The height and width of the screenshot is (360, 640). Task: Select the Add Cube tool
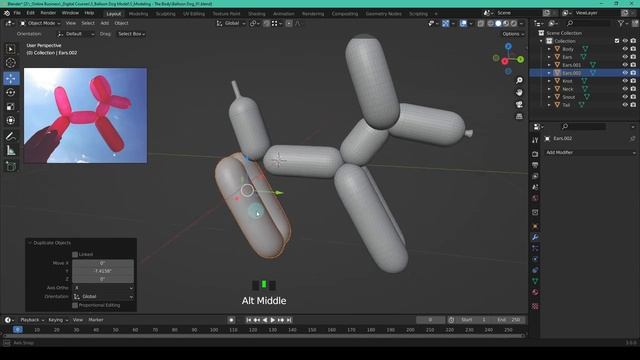(x=11, y=166)
